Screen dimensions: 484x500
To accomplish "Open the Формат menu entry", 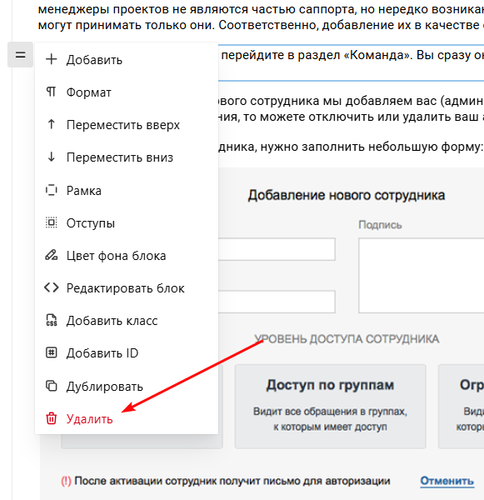I will pyautogui.click(x=126, y=92).
